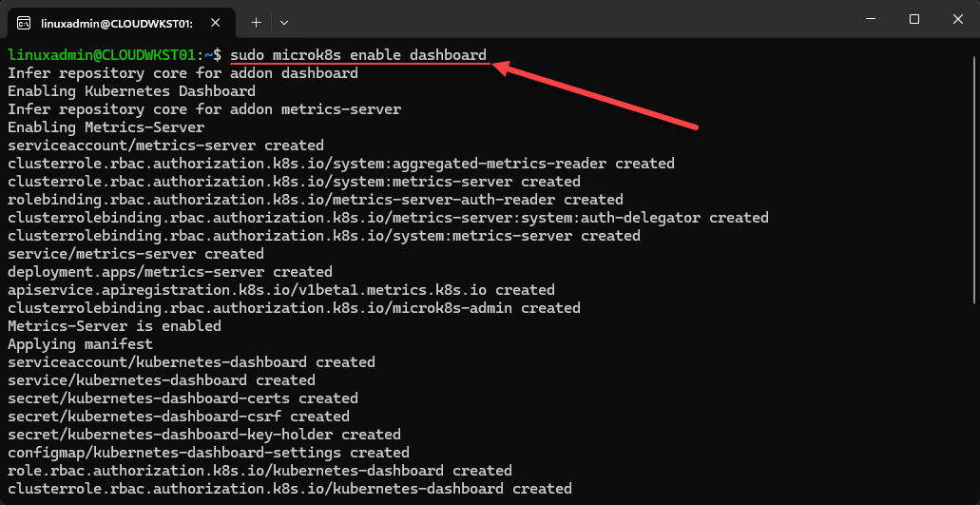Select the linuxadmin@CLOUDWKST01 tab title
980x505 pixels.
(x=117, y=22)
